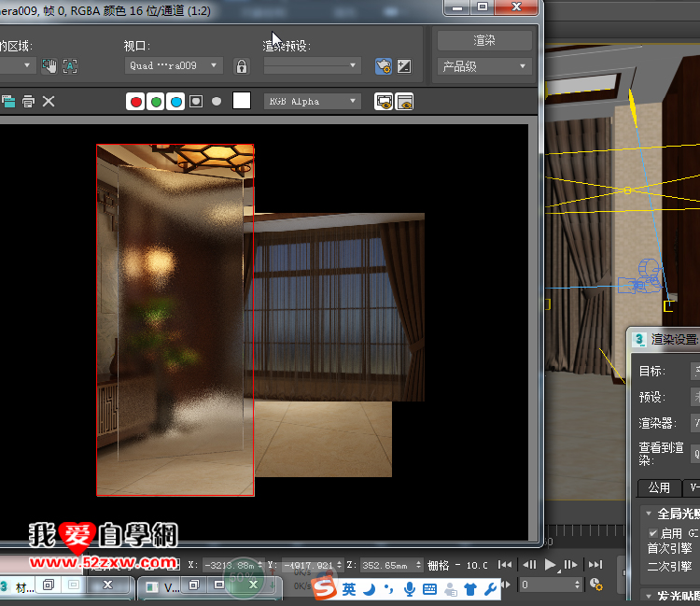Click the Render (渲染) button

pyautogui.click(x=484, y=41)
